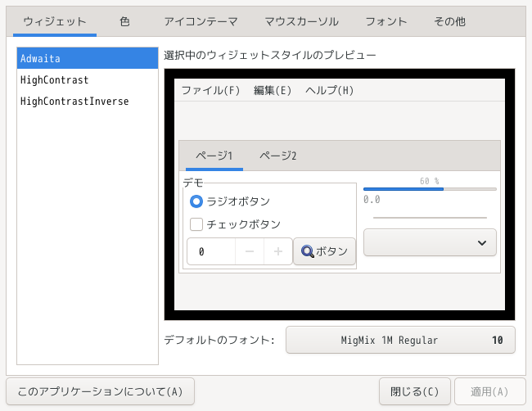This screenshot has width=532, height=411.
Task: Click the 閉じる(C) button
Action: [415, 391]
